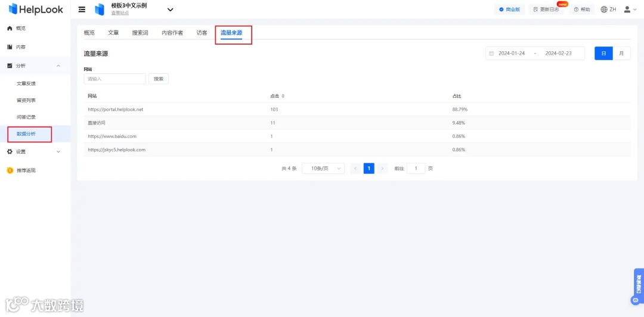Click the blue site book icon

click(x=100, y=10)
